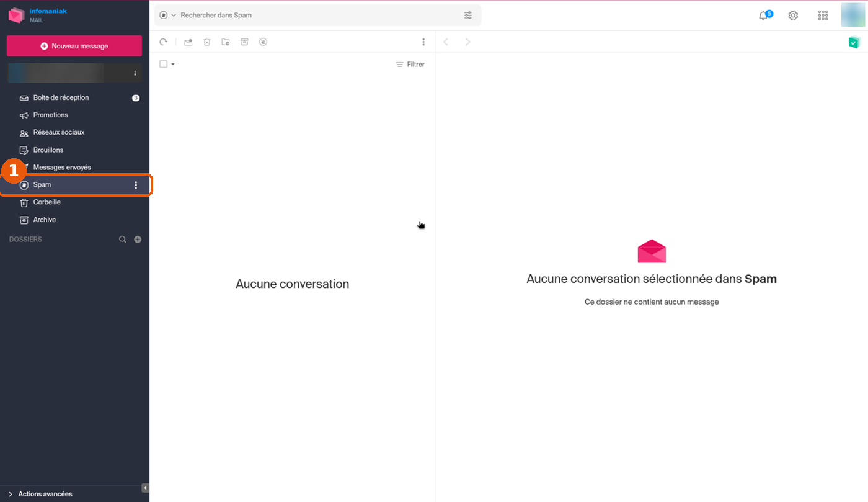This screenshot has width=868, height=502.
Task: Open Boîte de réception folder
Action: click(74, 97)
